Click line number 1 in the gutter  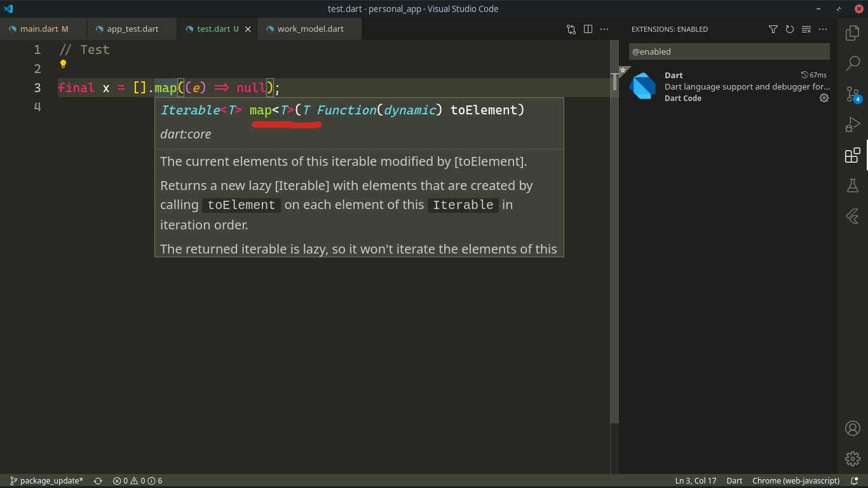(x=37, y=50)
